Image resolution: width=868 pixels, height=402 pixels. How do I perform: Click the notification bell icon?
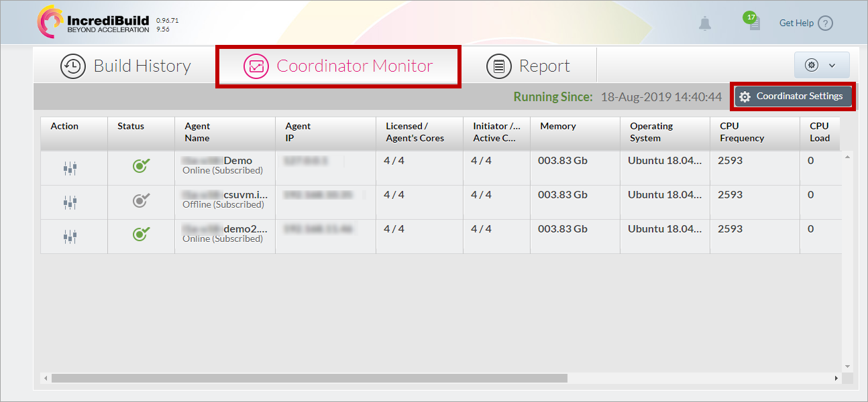(x=704, y=23)
